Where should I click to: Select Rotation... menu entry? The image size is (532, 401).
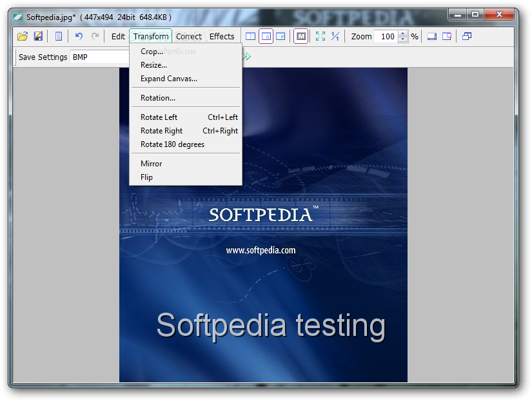click(186, 98)
